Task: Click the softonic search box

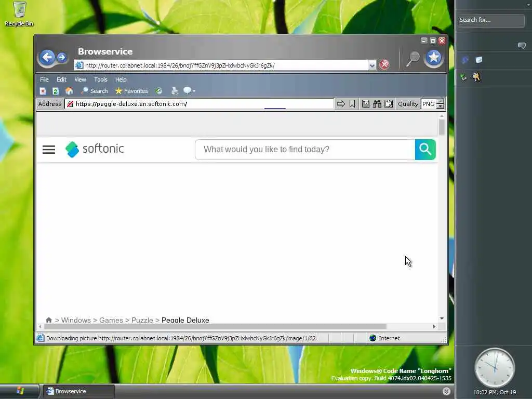Action: pyautogui.click(x=305, y=149)
